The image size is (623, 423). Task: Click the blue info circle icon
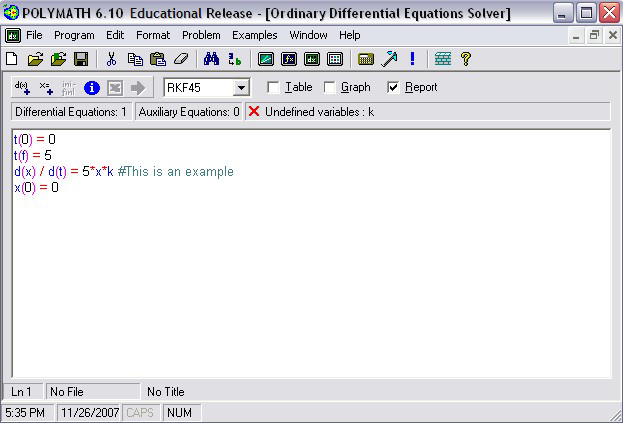[92, 87]
